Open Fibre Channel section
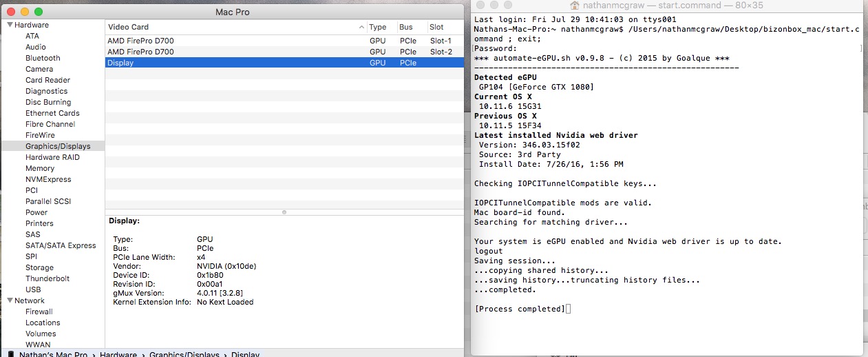Viewport: 868px width, 357px height. coord(50,124)
